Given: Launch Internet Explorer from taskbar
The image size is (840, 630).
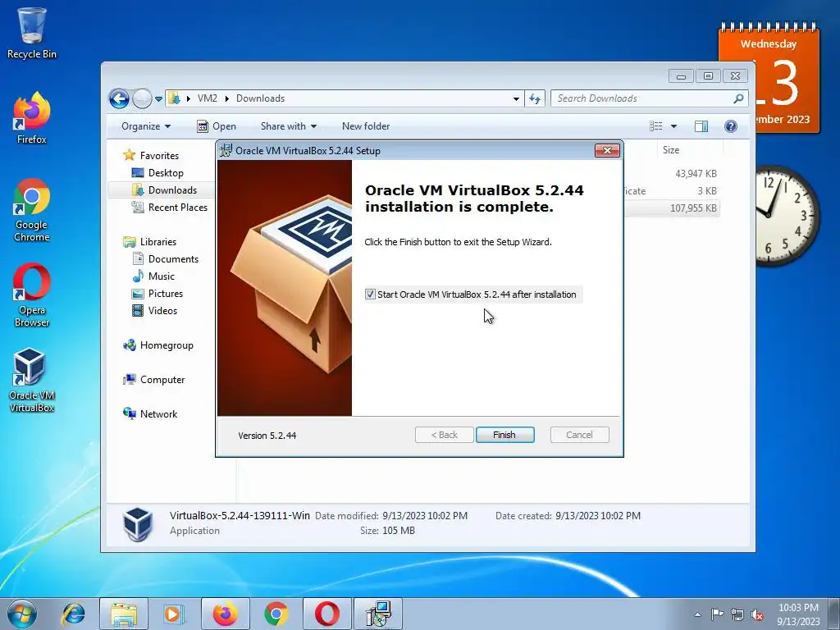Looking at the screenshot, I should click(x=73, y=614).
